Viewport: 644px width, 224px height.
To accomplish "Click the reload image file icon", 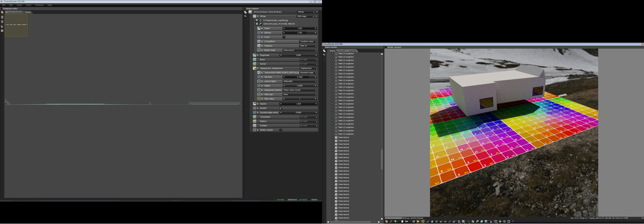I will (260, 20).
